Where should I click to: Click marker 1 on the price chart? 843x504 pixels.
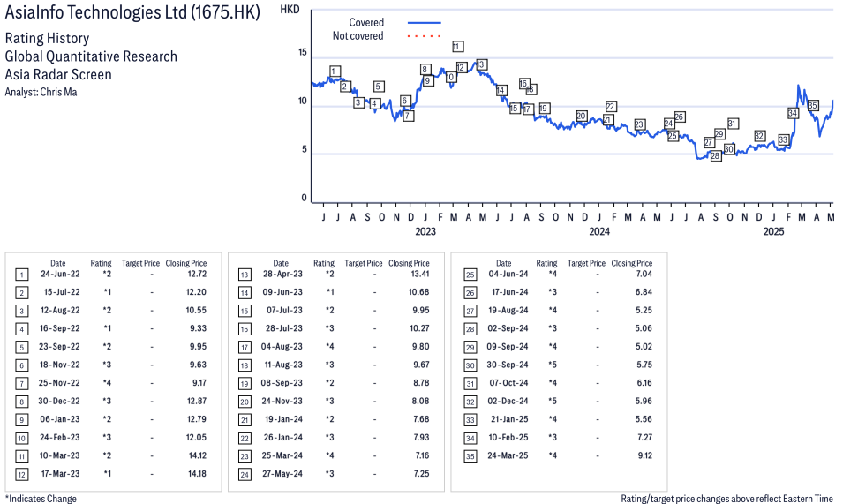[335, 71]
